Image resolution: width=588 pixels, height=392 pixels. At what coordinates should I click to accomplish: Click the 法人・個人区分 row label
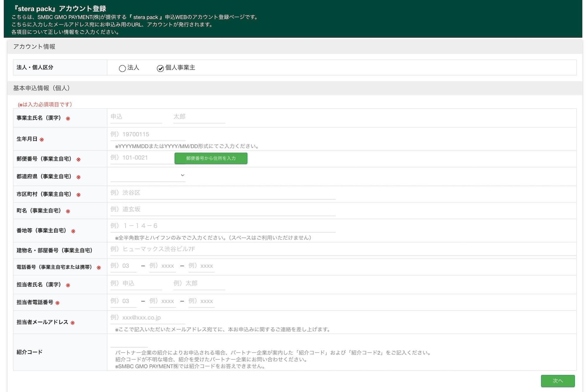coord(35,67)
